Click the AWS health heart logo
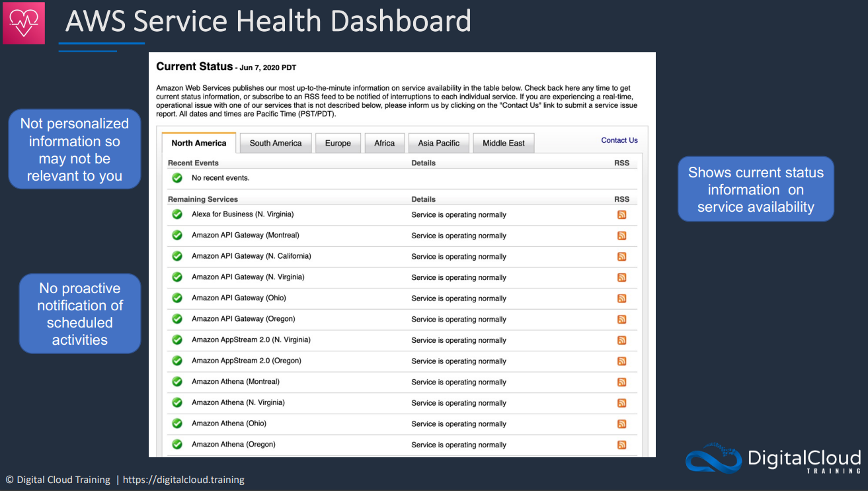The height and width of the screenshot is (491, 868). 24,23
